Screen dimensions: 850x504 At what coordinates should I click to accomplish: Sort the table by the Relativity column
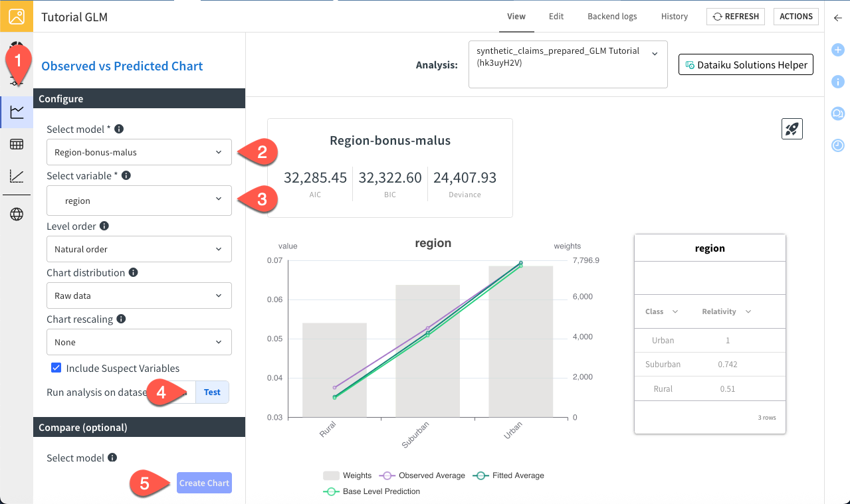pyautogui.click(x=724, y=311)
